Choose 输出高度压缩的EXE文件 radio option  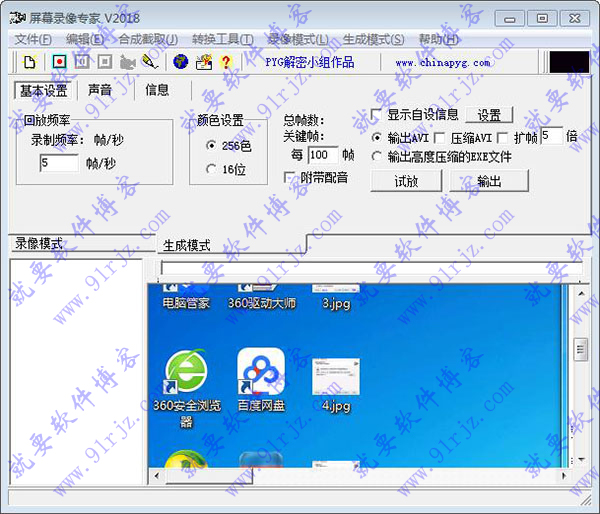[x=377, y=156]
